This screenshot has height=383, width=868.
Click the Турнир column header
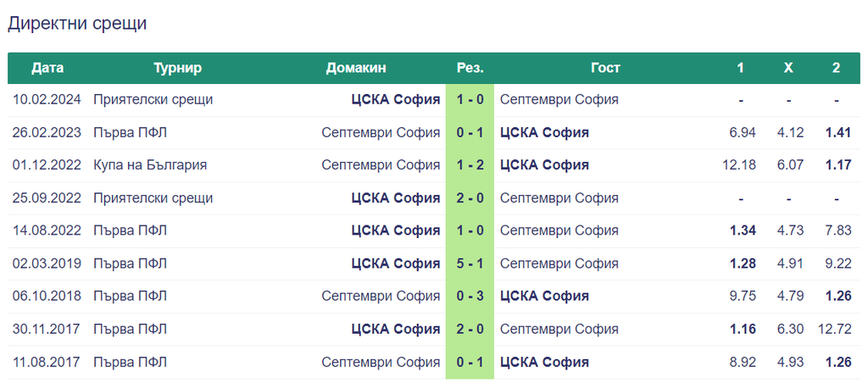coord(178,68)
